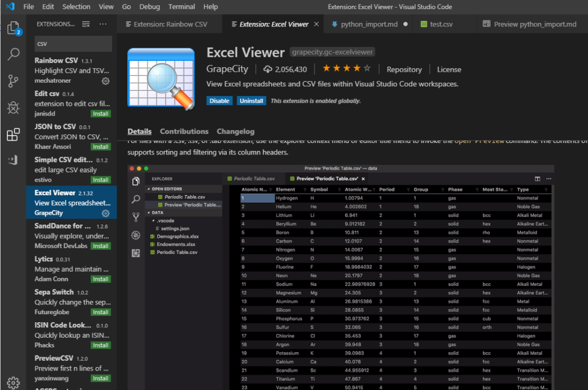588x390 pixels.
Task: Click the grapecity.gc-excelviewer identifier badge
Action: point(332,52)
